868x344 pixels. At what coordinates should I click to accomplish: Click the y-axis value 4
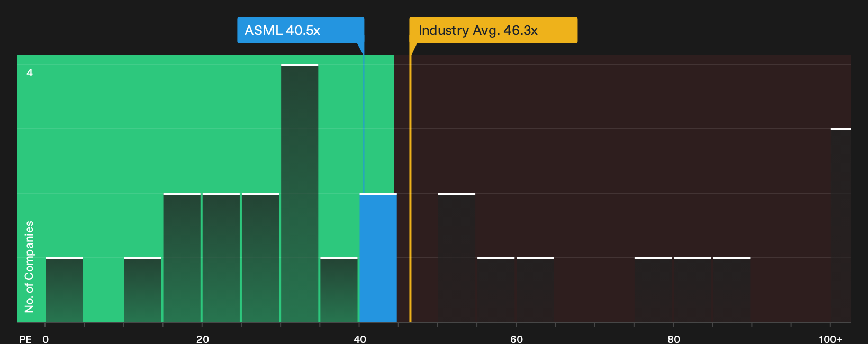[x=30, y=73]
